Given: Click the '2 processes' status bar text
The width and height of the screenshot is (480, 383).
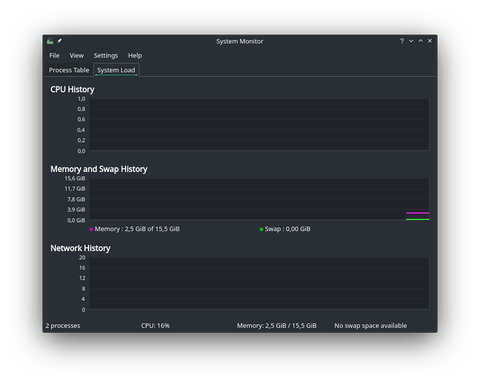Looking at the screenshot, I should (63, 326).
